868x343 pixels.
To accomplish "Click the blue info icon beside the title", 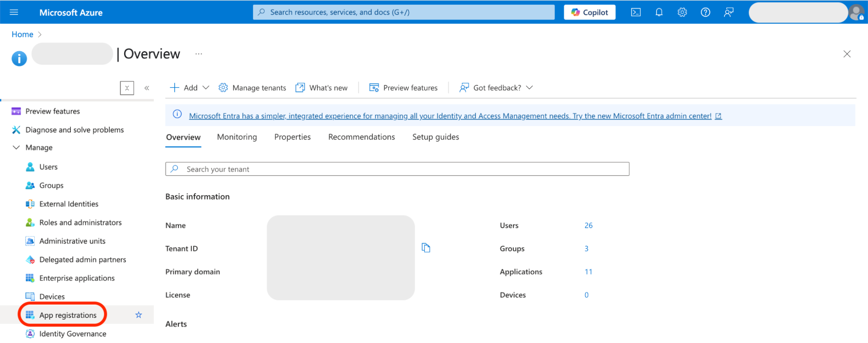I will [x=19, y=58].
